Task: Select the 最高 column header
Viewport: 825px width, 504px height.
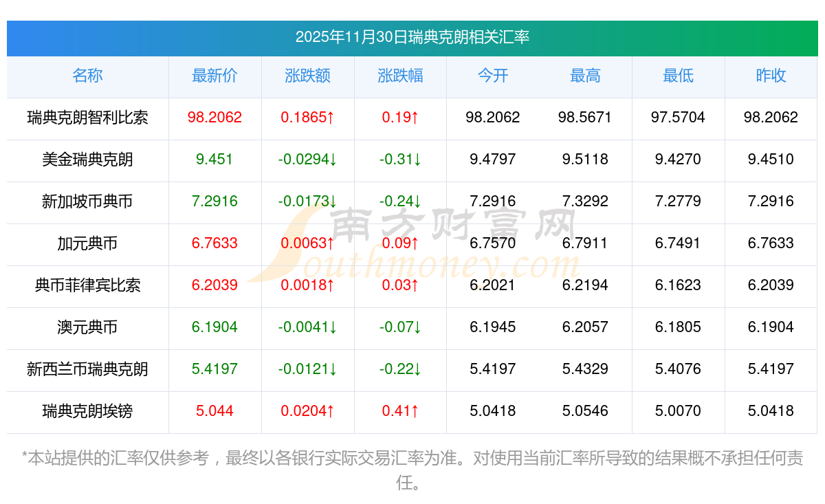Action: click(x=585, y=76)
